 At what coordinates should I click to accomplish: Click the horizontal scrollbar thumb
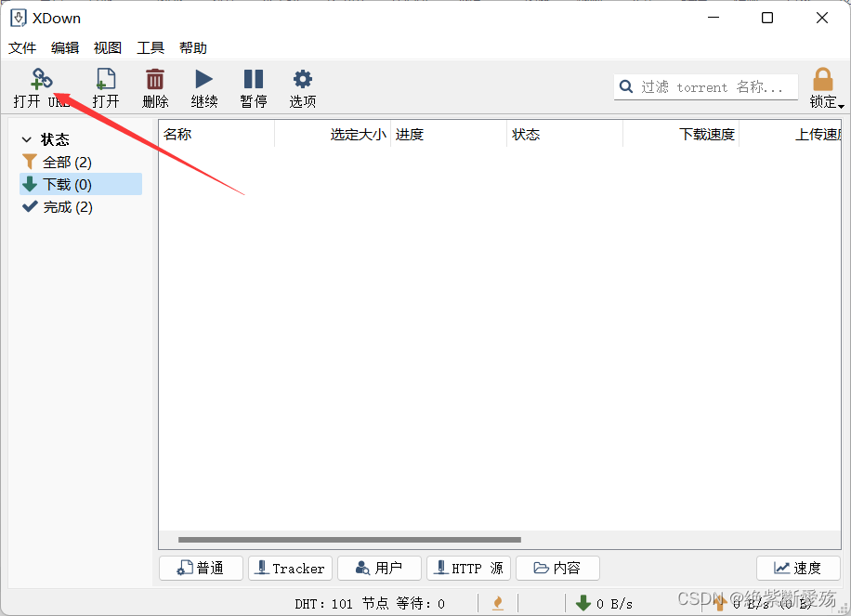349,540
